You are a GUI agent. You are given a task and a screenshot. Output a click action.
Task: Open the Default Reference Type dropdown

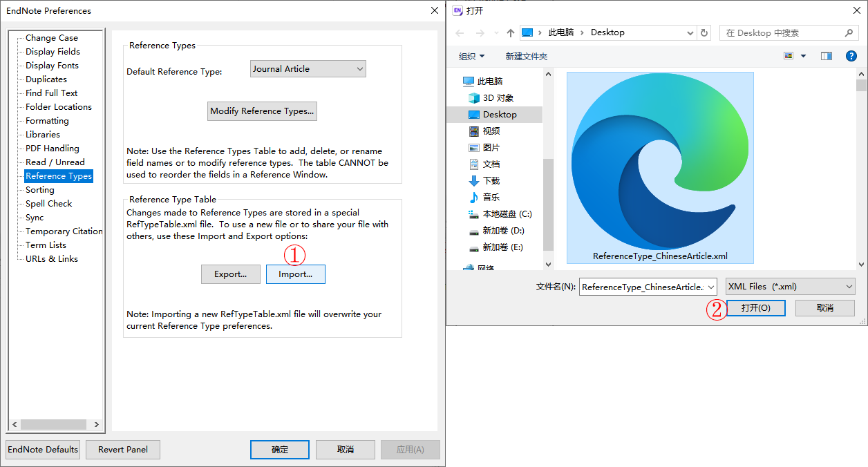pyautogui.click(x=308, y=69)
